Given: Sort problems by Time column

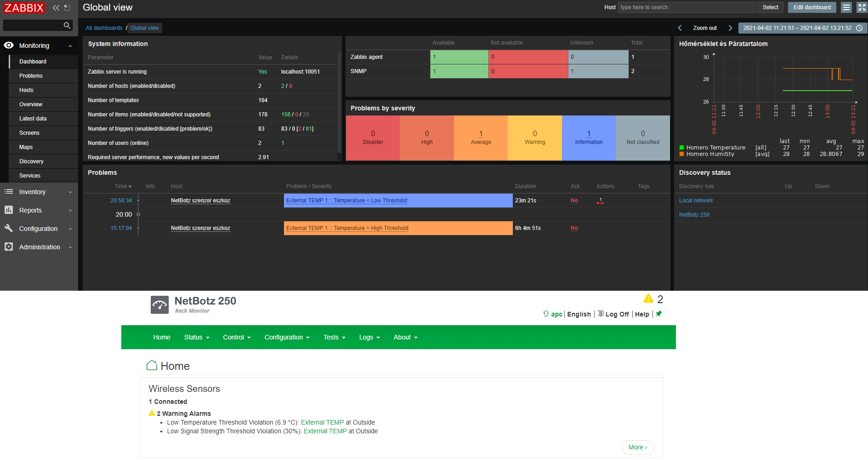Looking at the screenshot, I should tap(123, 186).
